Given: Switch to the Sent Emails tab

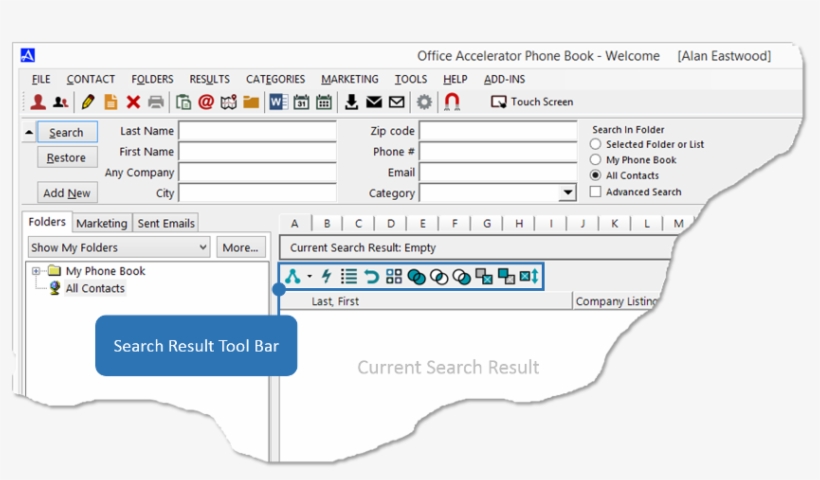Looking at the screenshot, I should pyautogui.click(x=166, y=223).
